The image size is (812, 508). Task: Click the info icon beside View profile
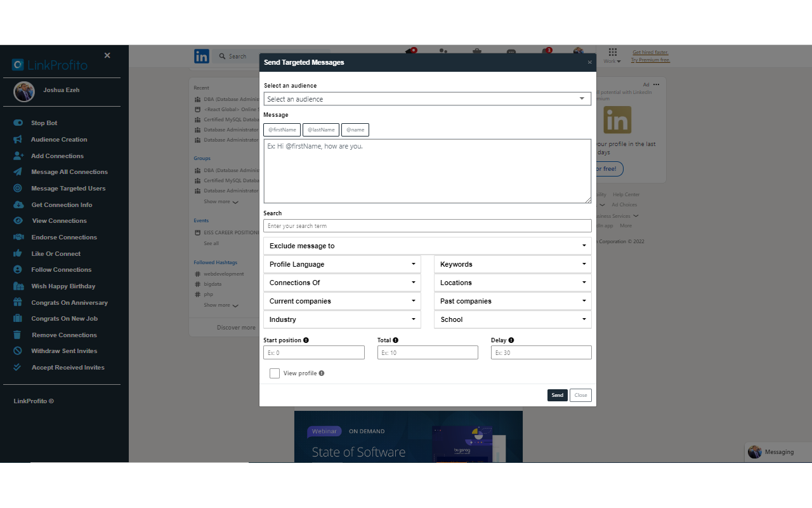click(321, 373)
